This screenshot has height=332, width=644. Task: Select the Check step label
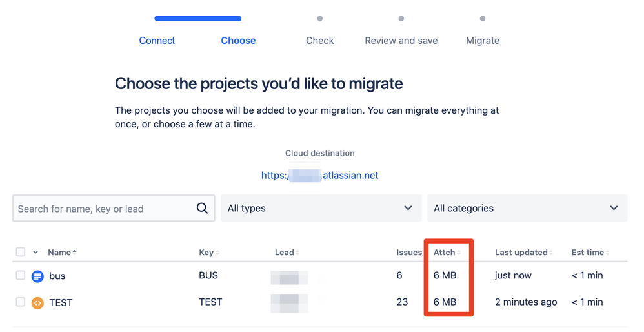[320, 41]
